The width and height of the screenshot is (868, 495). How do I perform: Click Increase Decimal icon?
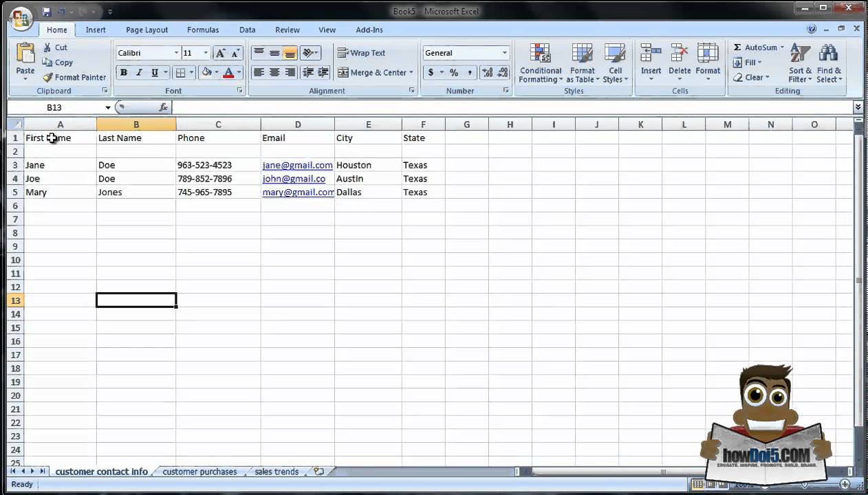click(x=488, y=72)
